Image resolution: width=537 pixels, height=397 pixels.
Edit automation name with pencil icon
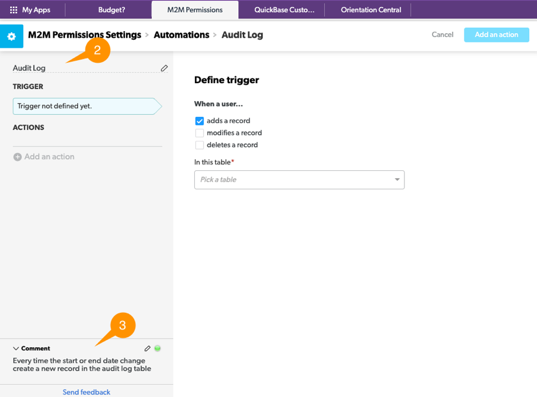164,68
